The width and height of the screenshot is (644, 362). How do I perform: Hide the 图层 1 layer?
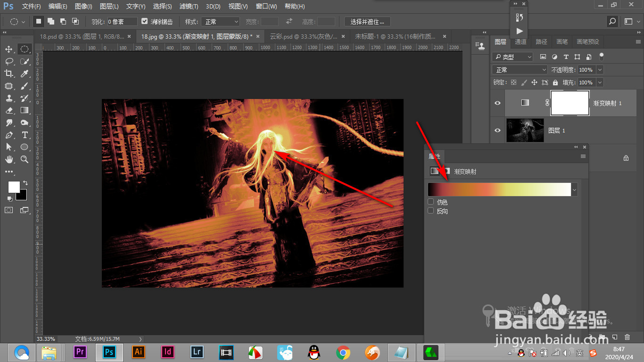pos(497,131)
